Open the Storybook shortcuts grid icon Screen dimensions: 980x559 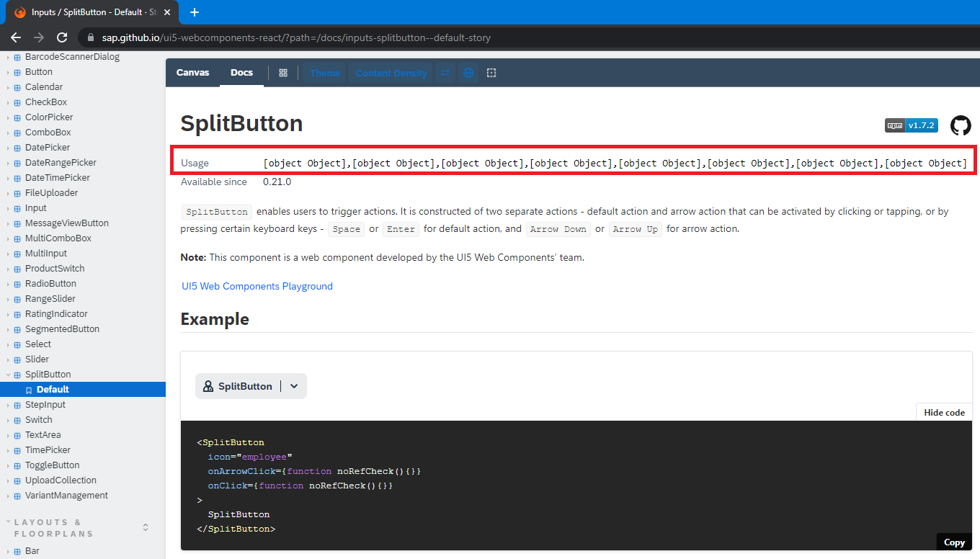tap(282, 72)
